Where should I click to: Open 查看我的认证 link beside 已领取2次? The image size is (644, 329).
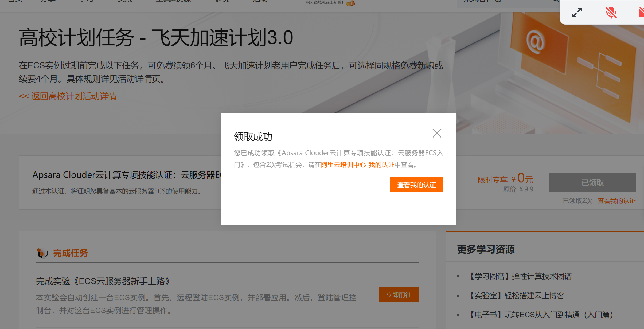coord(616,201)
